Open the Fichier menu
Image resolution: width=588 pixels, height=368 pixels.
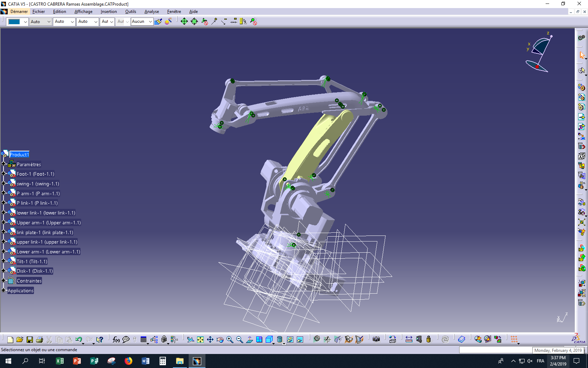click(38, 12)
